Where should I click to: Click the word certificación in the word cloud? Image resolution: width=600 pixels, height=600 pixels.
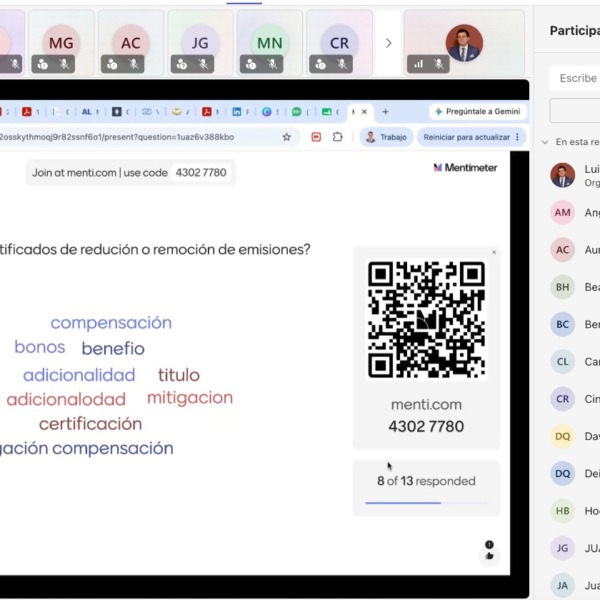tap(90, 424)
